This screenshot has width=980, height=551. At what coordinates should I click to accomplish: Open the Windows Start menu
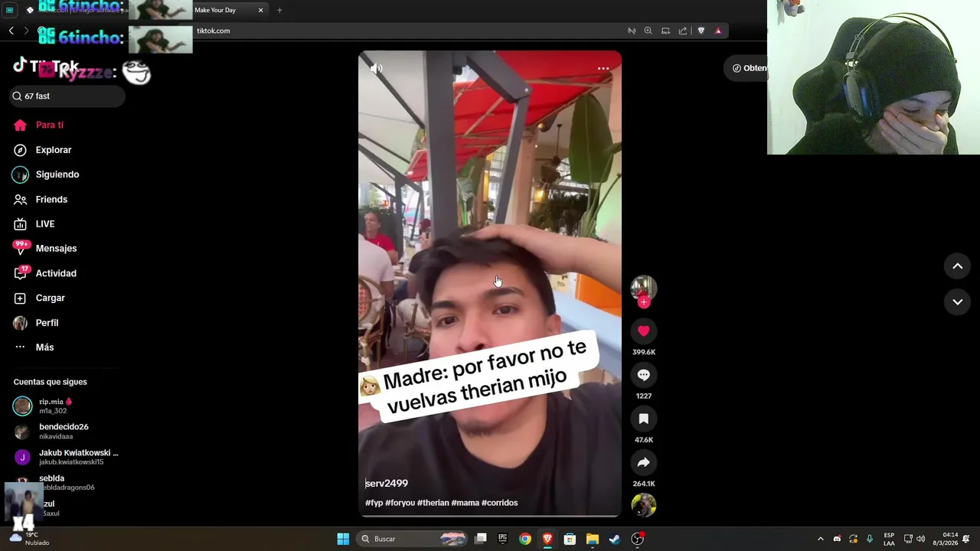[343, 539]
